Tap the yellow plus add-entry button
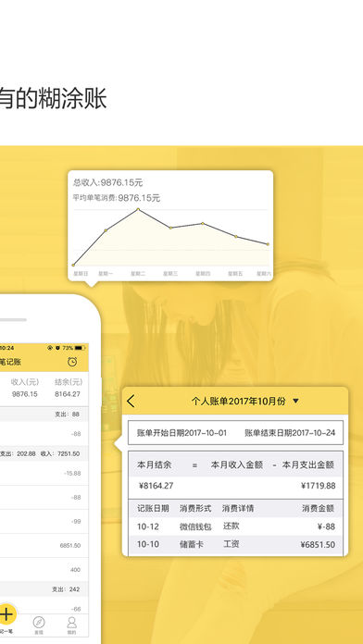The height and width of the screenshot is (644, 363). [x=6, y=614]
